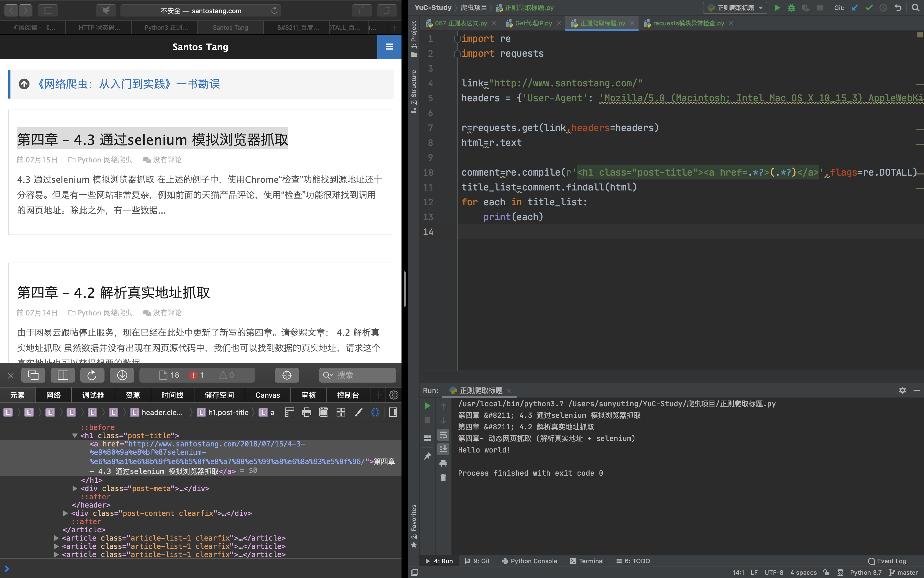Image resolution: width=924 pixels, height=578 pixels.
Task: Click the rulers icon in inspector breadcrumb bar
Action: tap(289, 412)
